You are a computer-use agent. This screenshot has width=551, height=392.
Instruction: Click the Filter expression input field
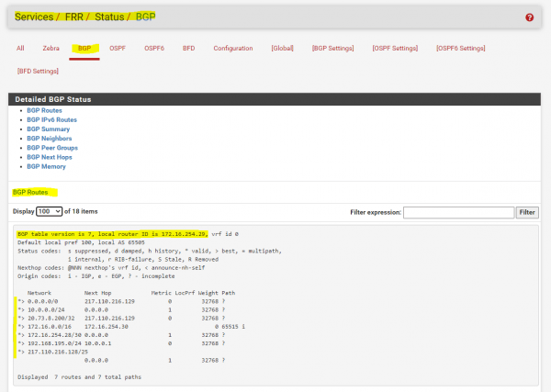click(458, 212)
